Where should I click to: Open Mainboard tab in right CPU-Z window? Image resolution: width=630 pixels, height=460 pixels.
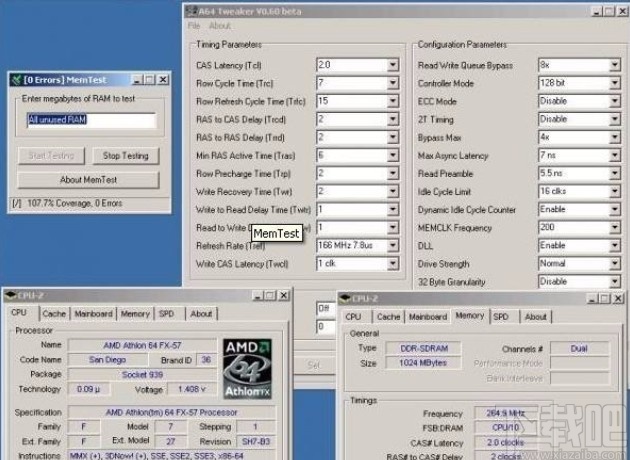pyautogui.click(x=428, y=317)
